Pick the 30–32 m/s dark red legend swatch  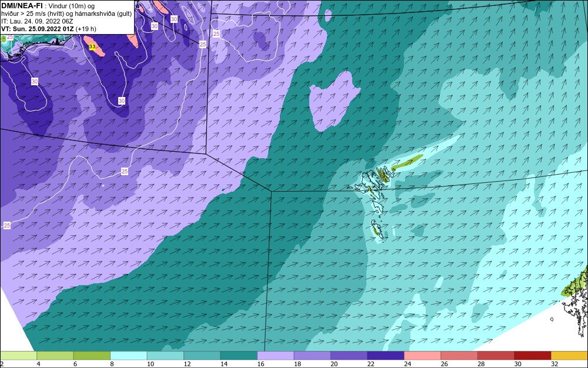tap(533, 356)
